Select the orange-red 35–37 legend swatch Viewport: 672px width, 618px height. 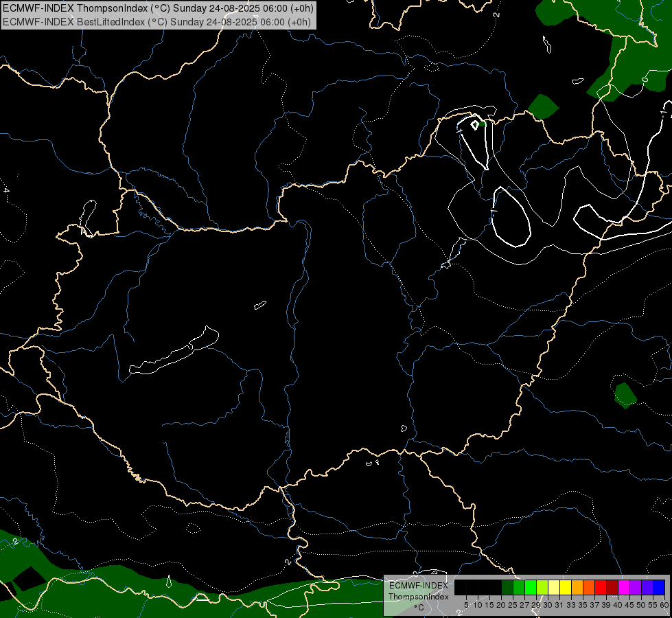click(x=589, y=587)
